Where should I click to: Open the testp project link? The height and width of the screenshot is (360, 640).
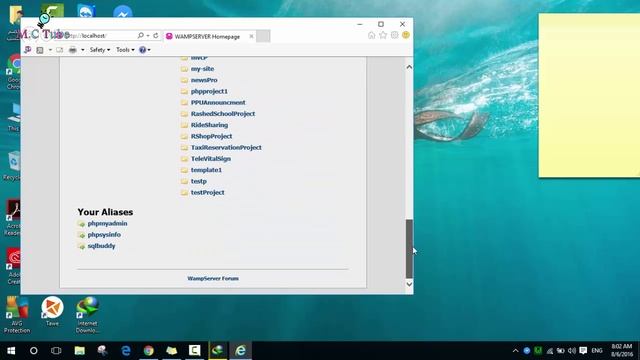(198, 181)
